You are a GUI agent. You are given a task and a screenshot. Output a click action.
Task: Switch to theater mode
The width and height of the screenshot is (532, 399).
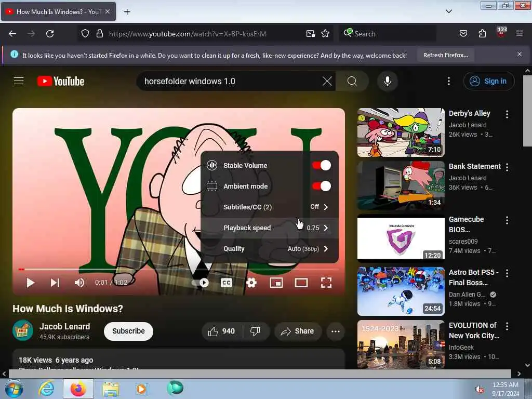[x=301, y=283]
